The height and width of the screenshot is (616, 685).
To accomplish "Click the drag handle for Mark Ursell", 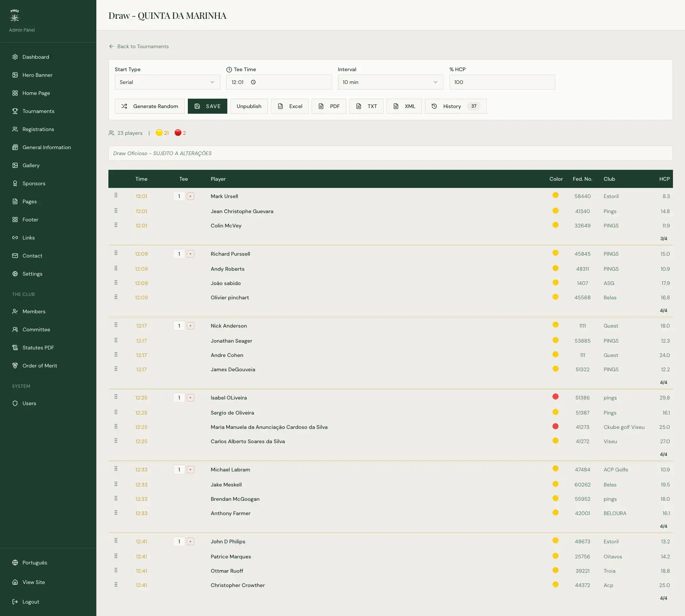I will (x=116, y=195).
